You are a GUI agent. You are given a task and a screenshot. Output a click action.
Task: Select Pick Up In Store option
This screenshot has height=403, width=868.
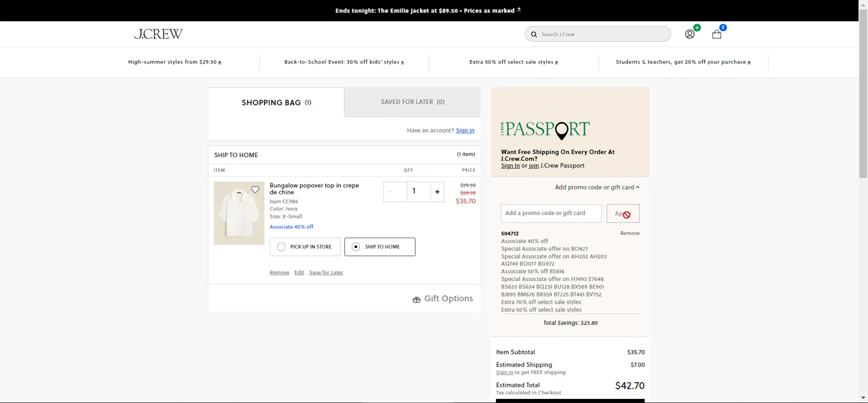(x=305, y=247)
